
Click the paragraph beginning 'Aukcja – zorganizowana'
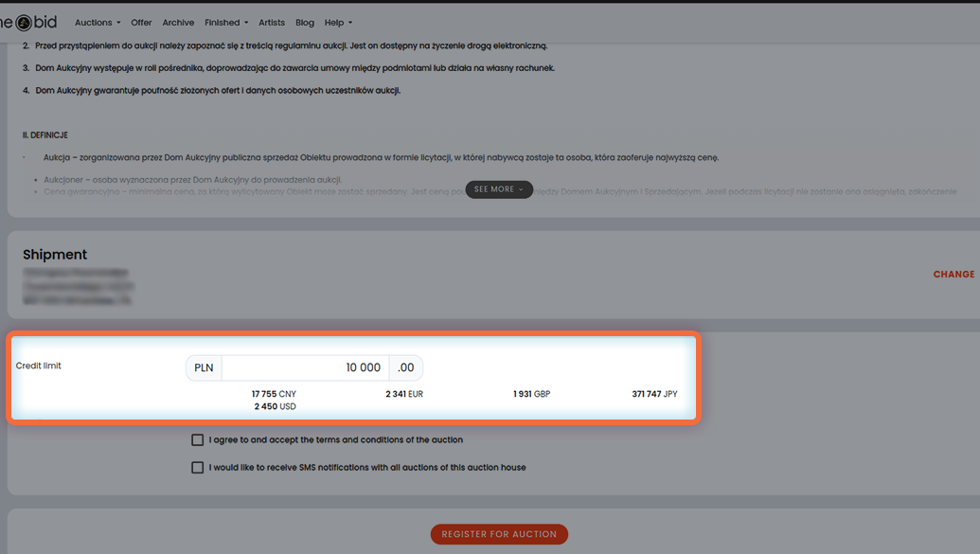[382, 157]
